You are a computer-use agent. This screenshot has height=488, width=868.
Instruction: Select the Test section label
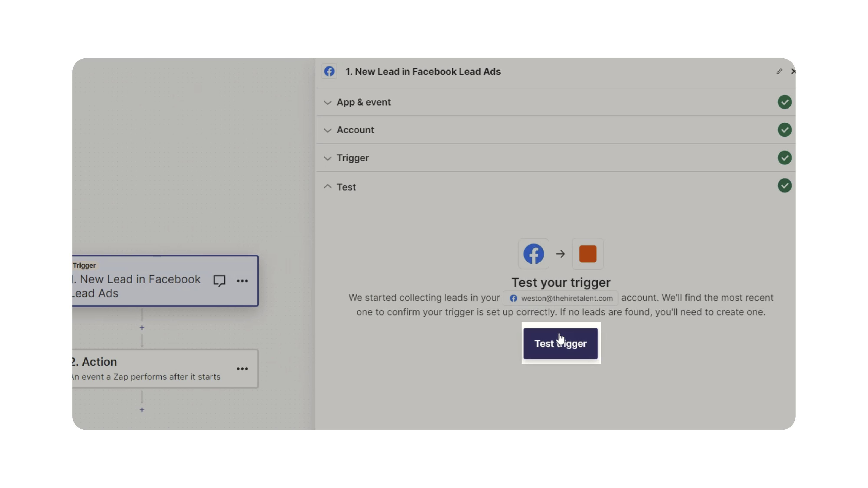click(346, 187)
